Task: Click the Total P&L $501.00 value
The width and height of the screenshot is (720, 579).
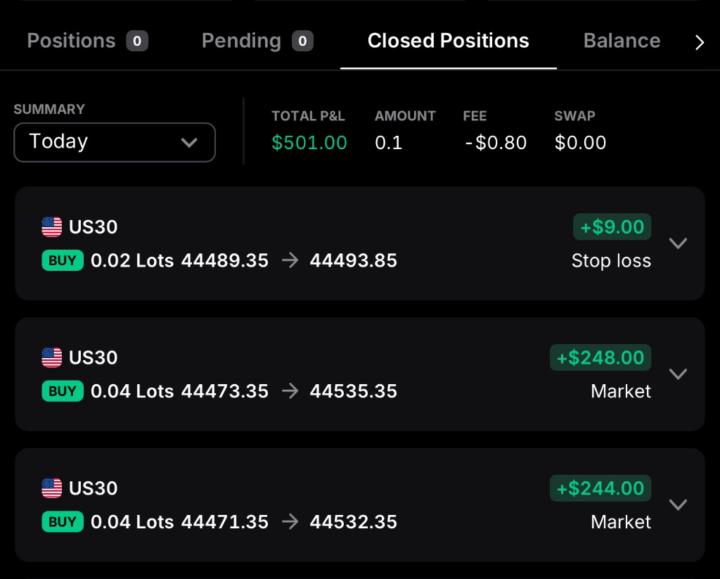Action: [x=309, y=143]
